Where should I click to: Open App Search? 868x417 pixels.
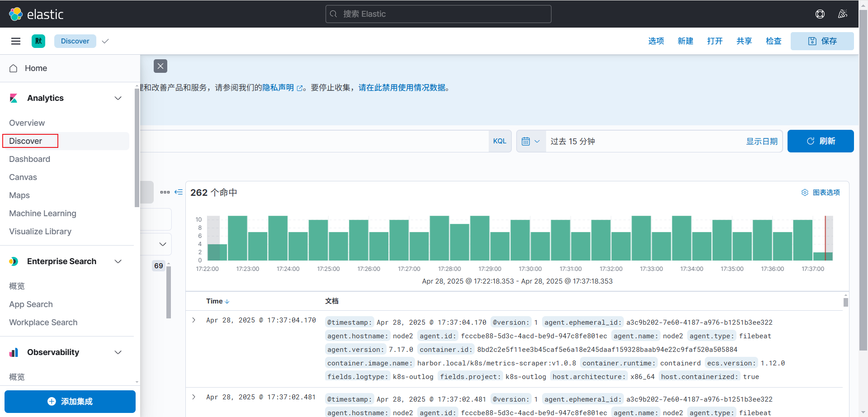tap(31, 304)
